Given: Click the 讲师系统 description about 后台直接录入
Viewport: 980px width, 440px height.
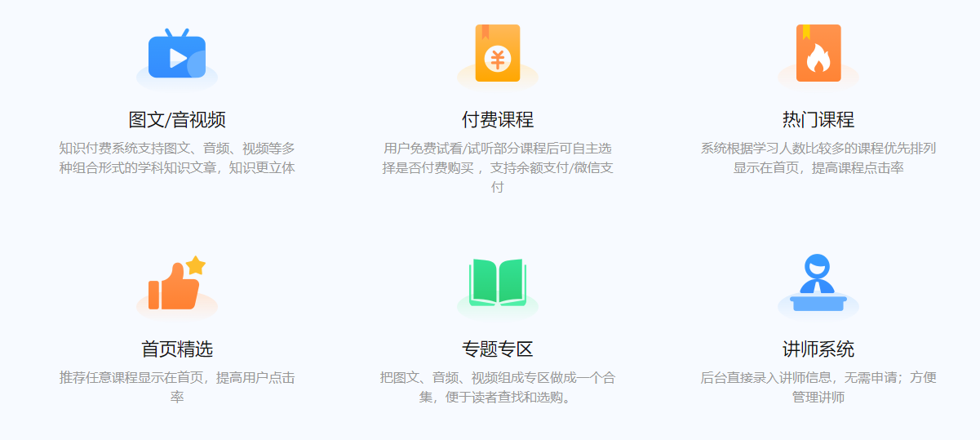Looking at the screenshot, I should pos(818,387).
